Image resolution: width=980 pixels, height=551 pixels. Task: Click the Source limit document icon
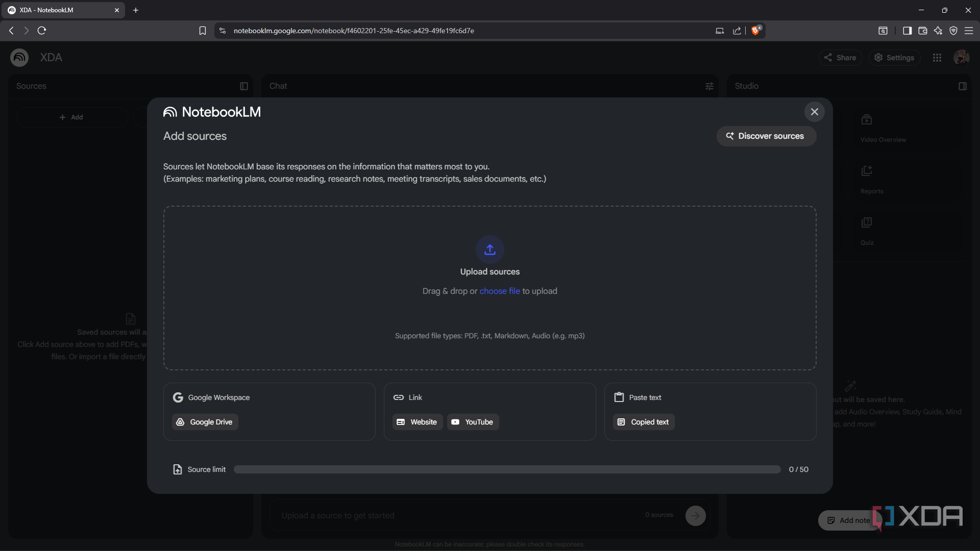pos(178,469)
